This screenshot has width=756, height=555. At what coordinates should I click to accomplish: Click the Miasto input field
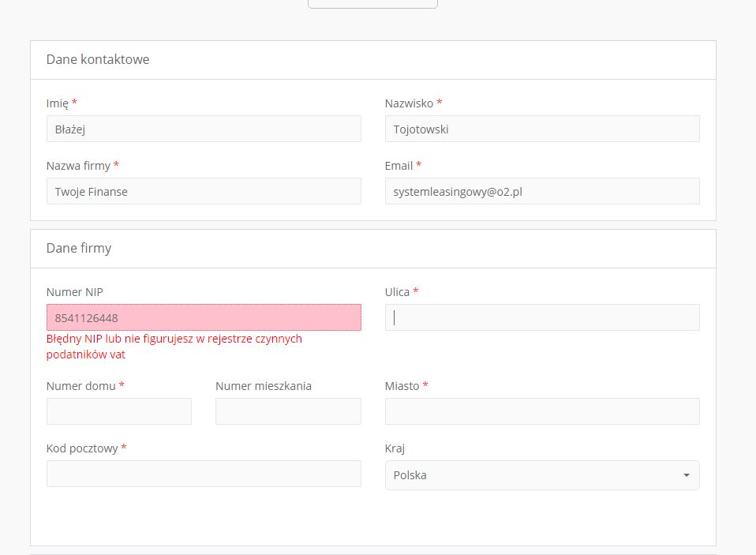pyautogui.click(x=542, y=411)
